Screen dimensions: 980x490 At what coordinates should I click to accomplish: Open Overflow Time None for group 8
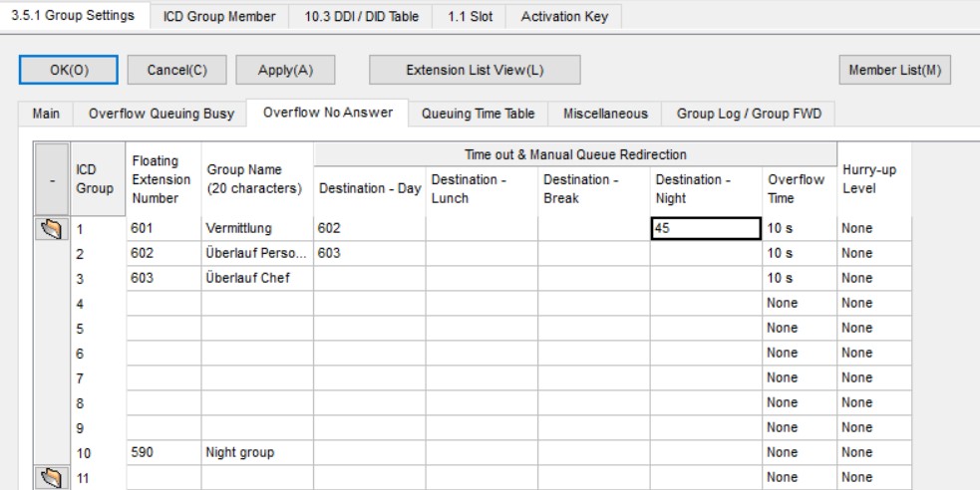[800, 403]
